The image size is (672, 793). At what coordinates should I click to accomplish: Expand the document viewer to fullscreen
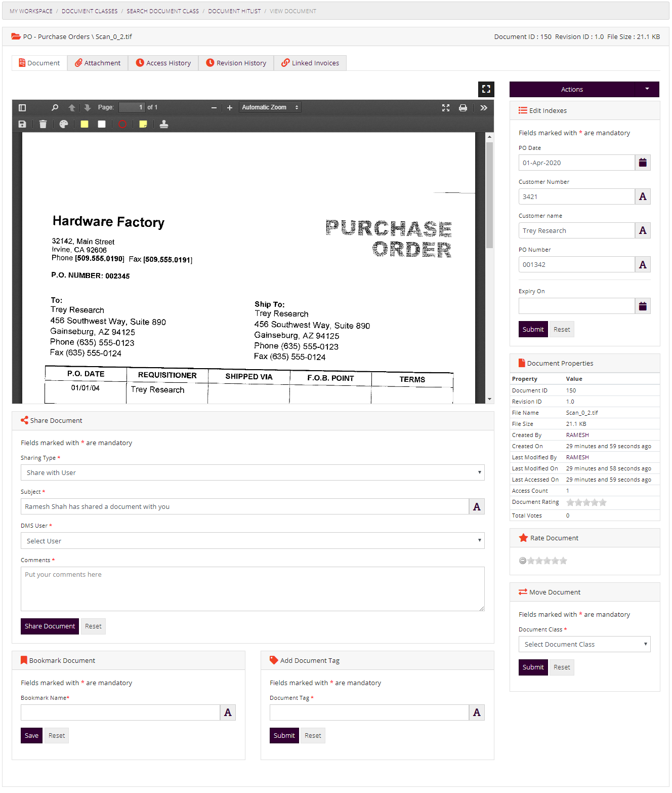pyautogui.click(x=486, y=89)
